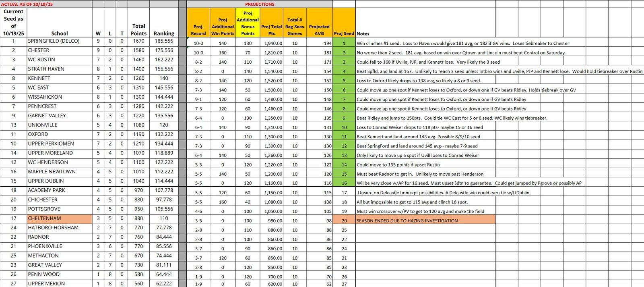This screenshot has height=287, width=644.
Task: Click the highlighted CHELTENHAM school cell
Action: 59,218
